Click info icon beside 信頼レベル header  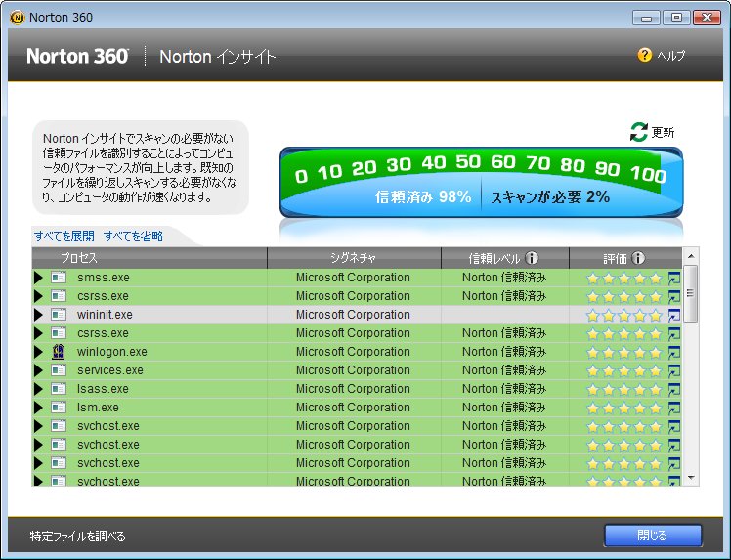point(532,258)
